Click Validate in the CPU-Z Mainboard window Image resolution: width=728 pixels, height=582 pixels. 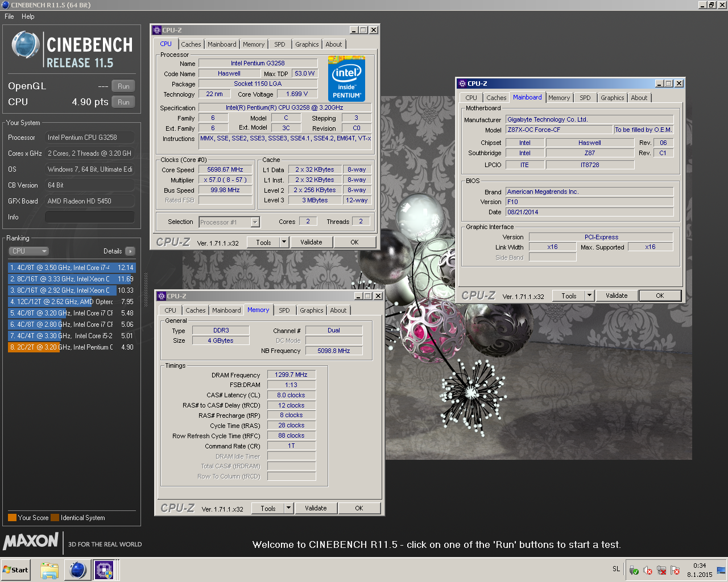click(617, 296)
